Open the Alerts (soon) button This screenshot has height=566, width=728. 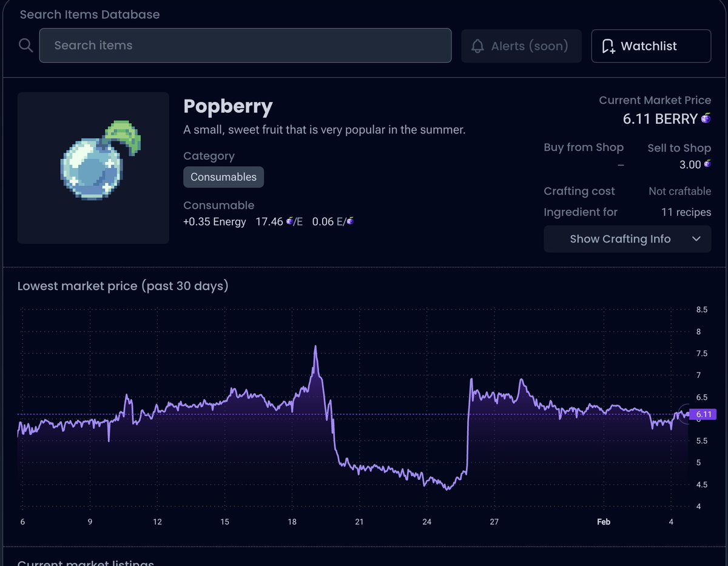tap(521, 46)
